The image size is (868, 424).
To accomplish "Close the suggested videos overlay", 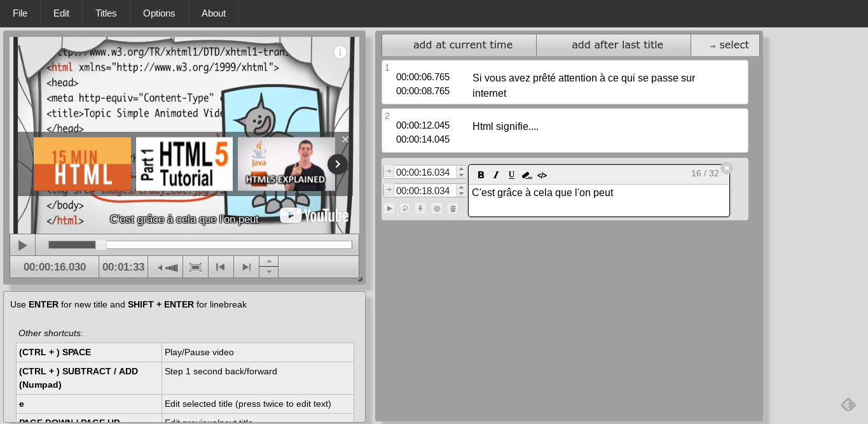I will (x=345, y=139).
